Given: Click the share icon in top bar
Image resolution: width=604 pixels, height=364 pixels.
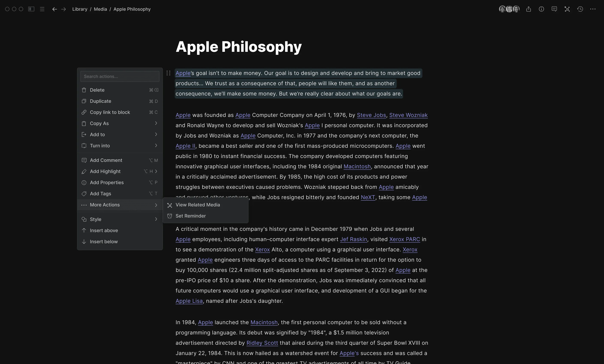Looking at the screenshot, I should click(x=529, y=9).
